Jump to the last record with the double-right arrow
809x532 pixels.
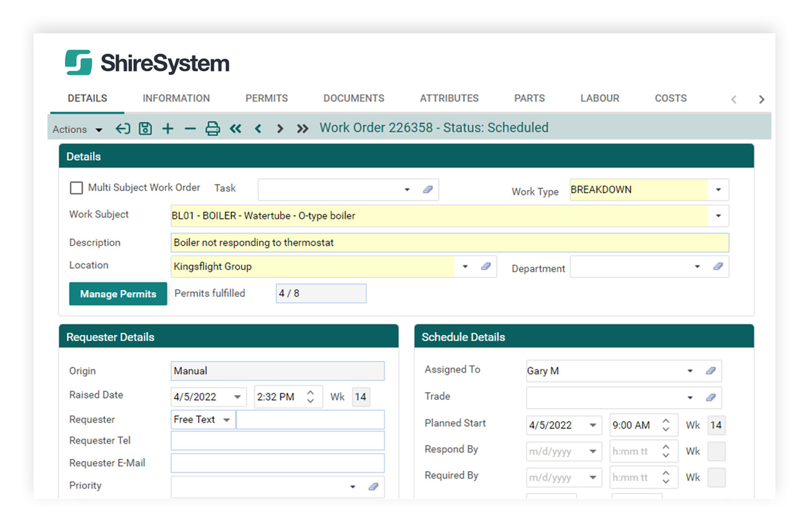pyautogui.click(x=303, y=129)
